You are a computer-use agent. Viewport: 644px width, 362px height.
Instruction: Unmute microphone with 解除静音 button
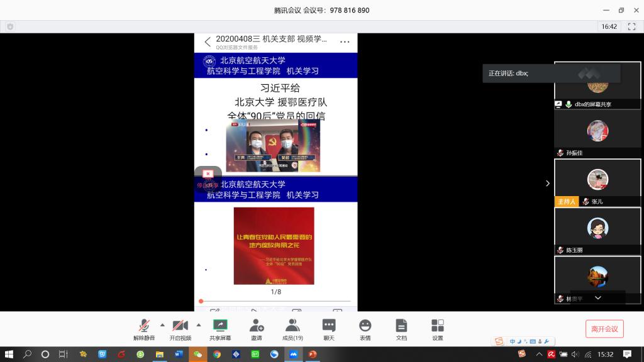click(x=144, y=328)
